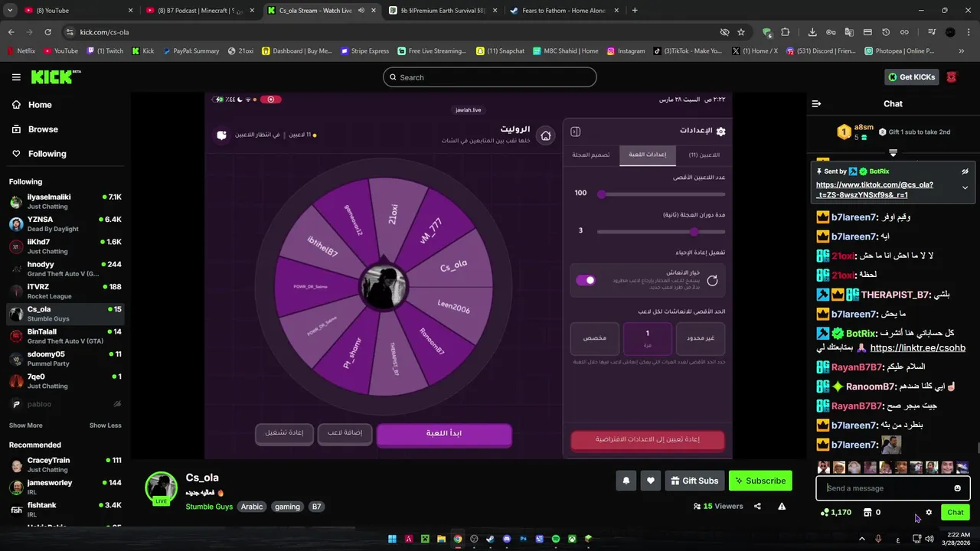Click the Kick search field

click(x=490, y=77)
